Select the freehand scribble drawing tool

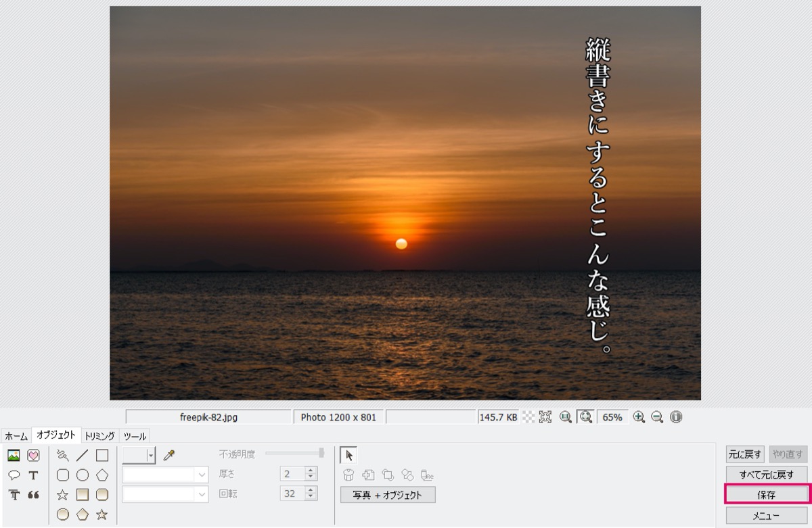click(63, 456)
